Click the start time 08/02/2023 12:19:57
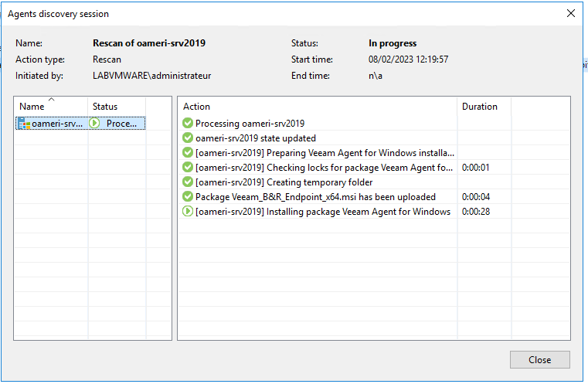The image size is (588, 384). click(x=408, y=59)
